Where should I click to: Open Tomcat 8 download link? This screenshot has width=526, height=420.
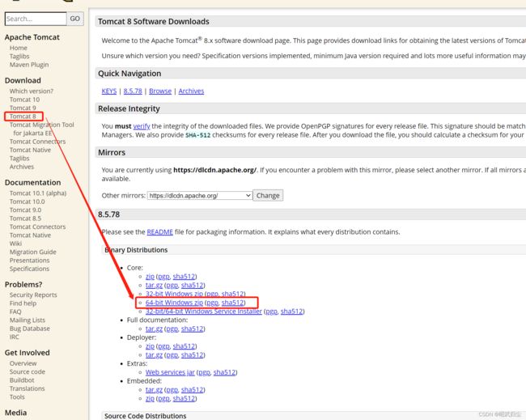(23, 117)
